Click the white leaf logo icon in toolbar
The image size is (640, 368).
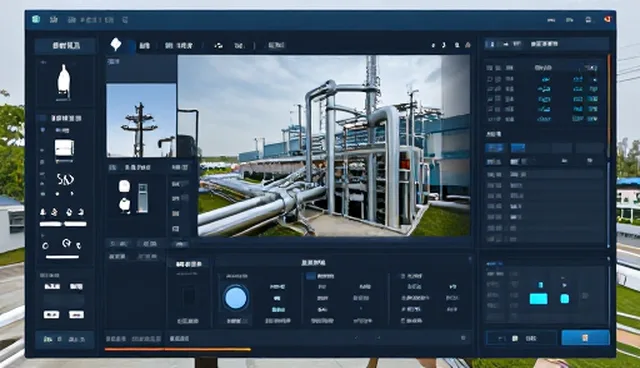click(x=116, y=44)
